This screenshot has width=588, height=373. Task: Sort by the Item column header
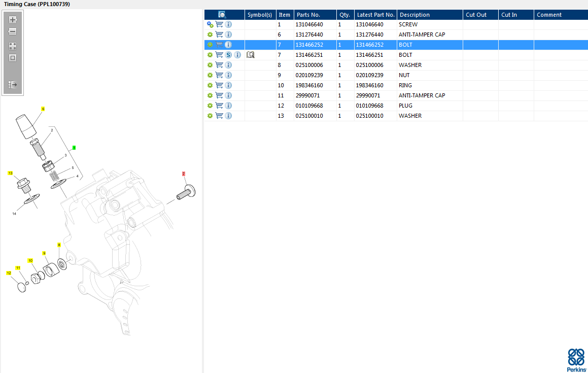pos(285,15)
